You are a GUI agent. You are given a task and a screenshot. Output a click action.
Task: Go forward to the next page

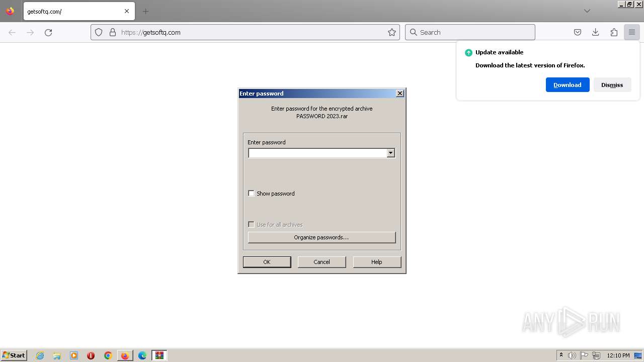pyautogui.click(x=30, y=32)
